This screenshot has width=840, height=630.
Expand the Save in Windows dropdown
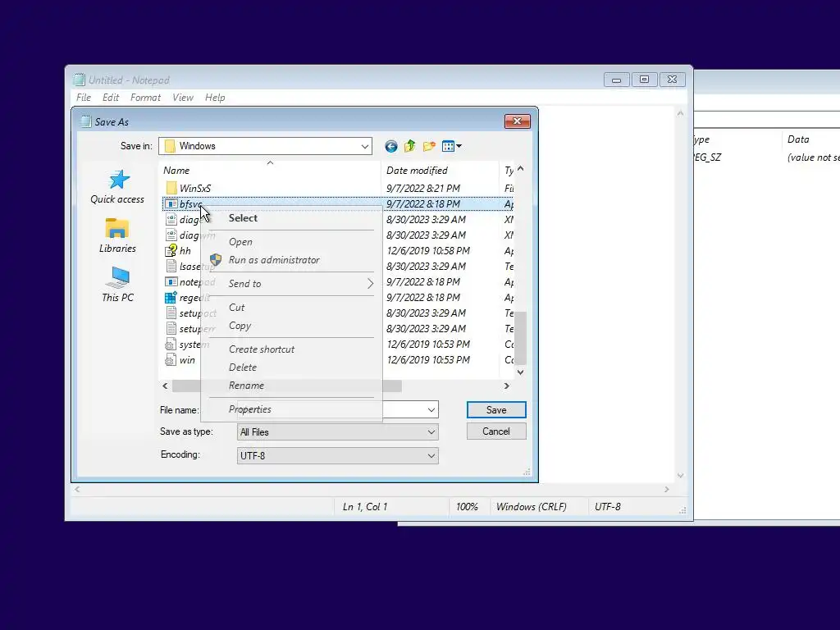(365, 146)
